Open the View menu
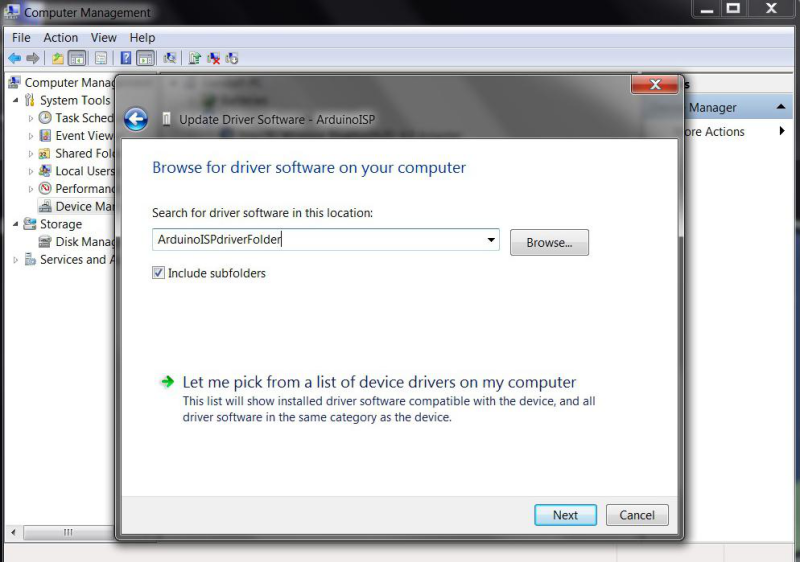800x562 pixels. [x=104, y=37]
